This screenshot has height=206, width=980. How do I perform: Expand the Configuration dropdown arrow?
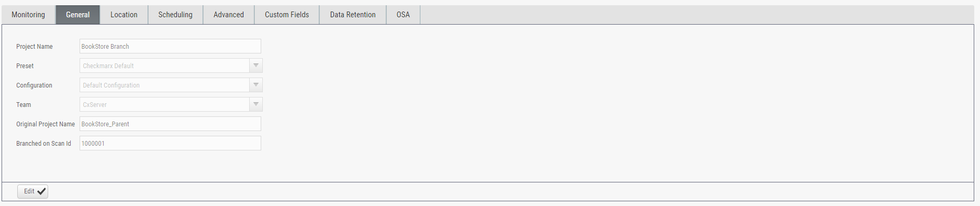point(256,85)
